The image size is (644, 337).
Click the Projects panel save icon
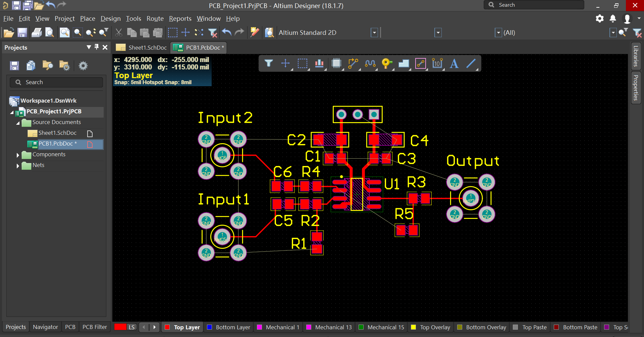pos(14,66)
